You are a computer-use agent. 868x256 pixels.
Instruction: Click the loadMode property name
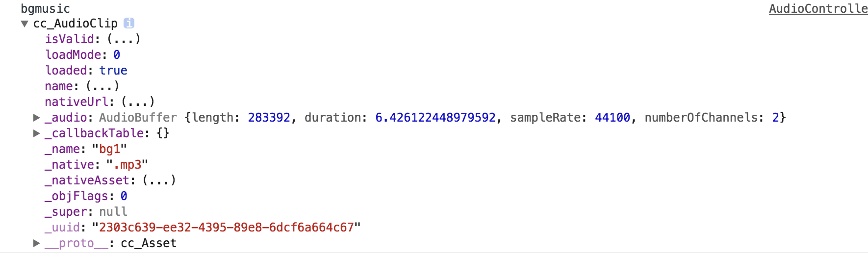coord(73,55)
